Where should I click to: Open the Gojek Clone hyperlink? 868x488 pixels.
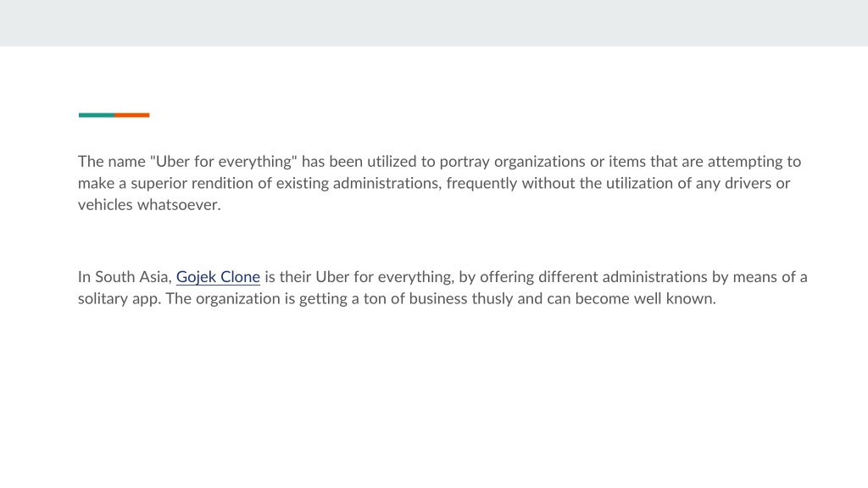(218, 277)
